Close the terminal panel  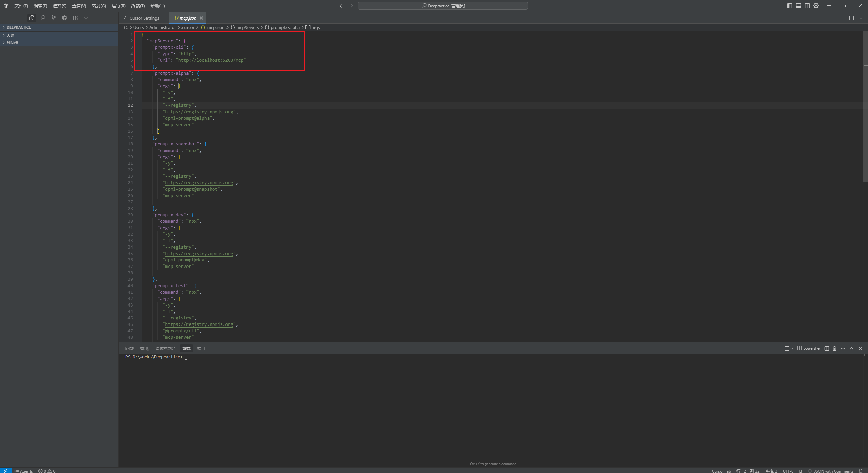click(x=860, y=348)
